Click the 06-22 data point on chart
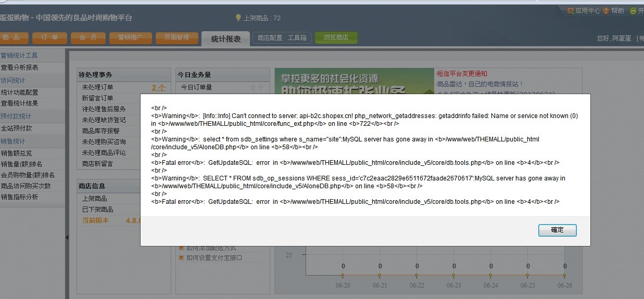644x299 pixels. pos(417,275)
